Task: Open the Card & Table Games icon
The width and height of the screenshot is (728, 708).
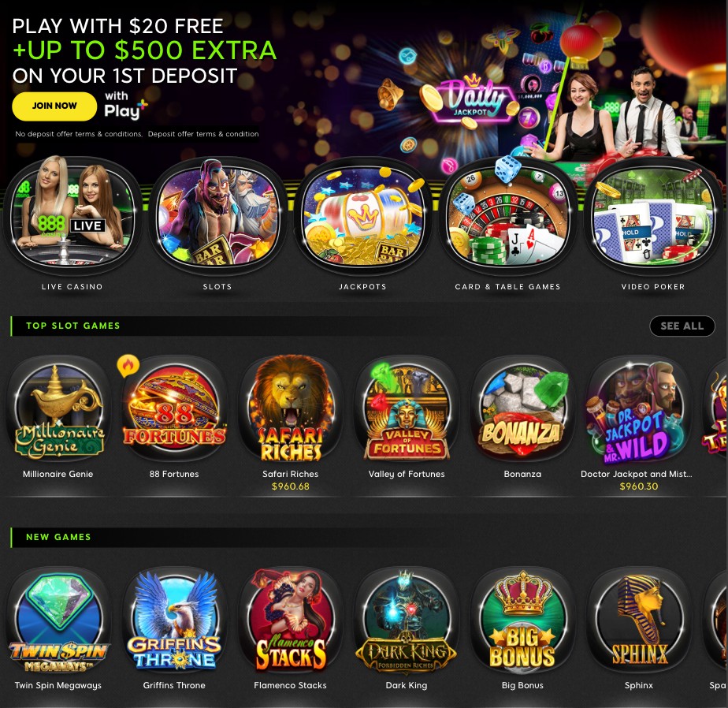Action: click(x=508, y=216)
